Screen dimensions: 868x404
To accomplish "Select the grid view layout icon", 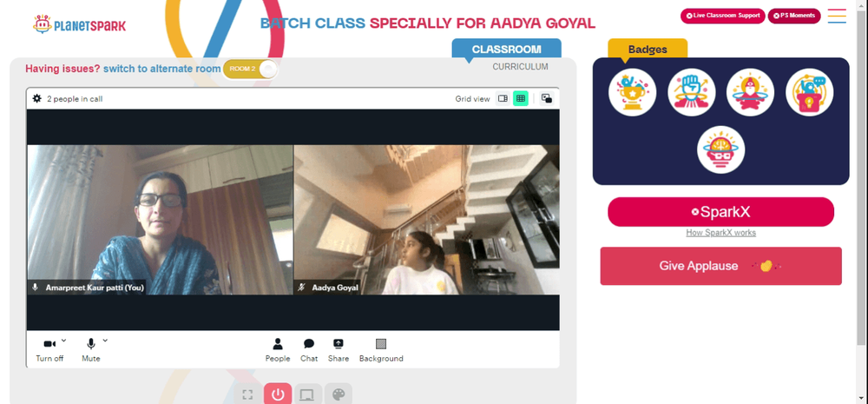I will pos(520,99).
